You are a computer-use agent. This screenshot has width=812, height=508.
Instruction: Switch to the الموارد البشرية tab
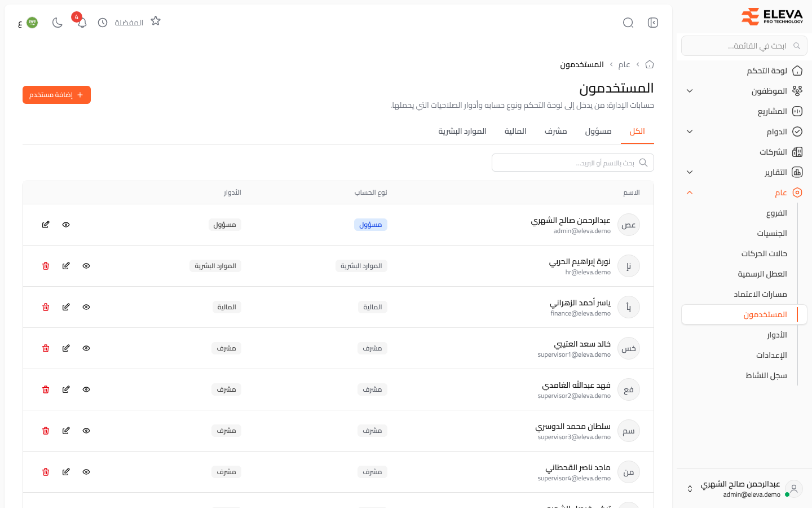462,132
